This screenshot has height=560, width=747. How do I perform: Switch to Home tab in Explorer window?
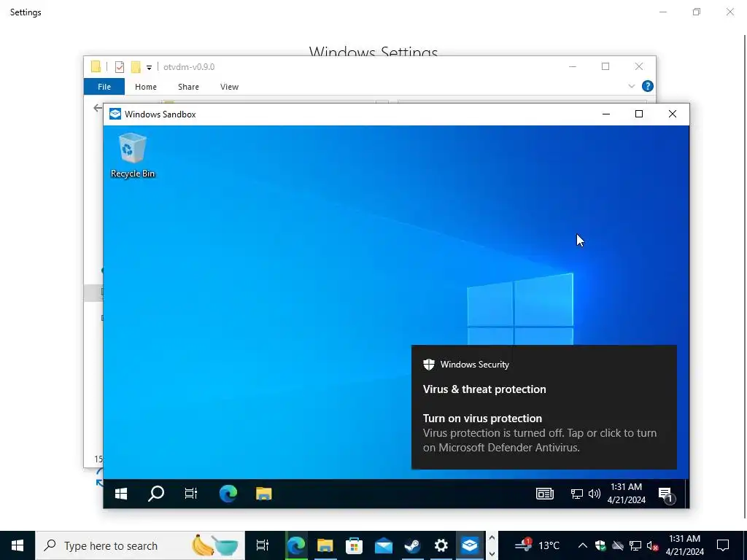point(146,87)
